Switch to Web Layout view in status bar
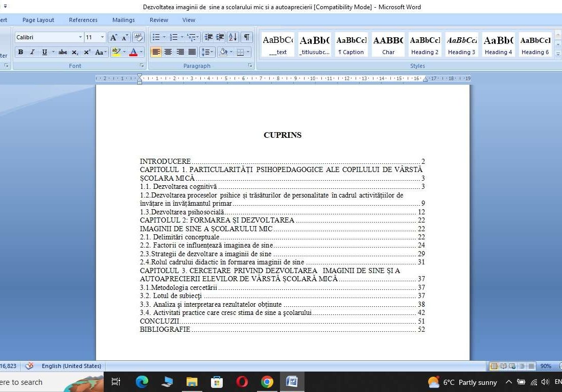562x392 pixels. coord(511,366)
